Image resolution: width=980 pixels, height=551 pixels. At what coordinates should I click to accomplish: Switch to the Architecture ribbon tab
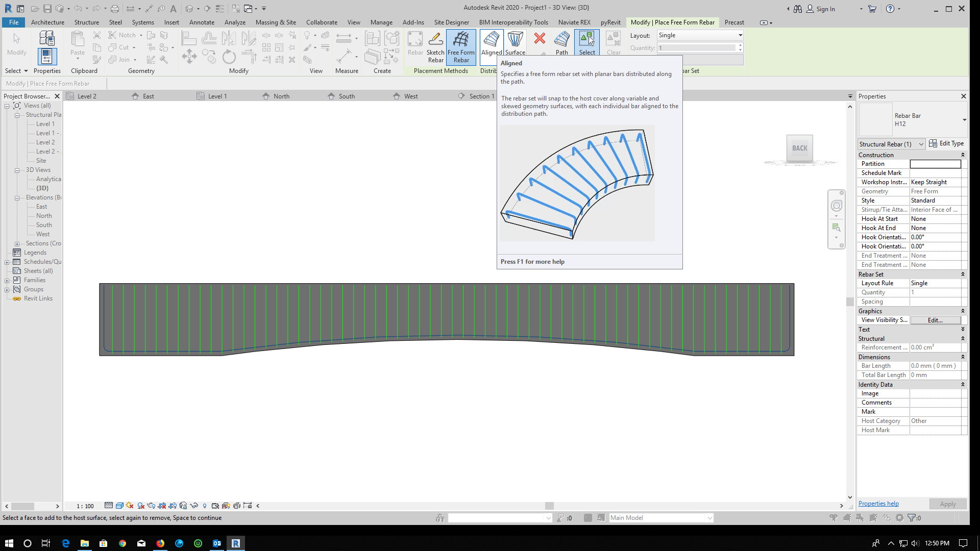47,22
